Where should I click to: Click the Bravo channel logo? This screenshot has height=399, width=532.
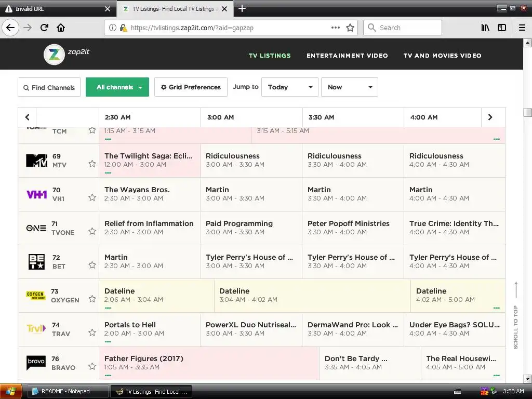click(x=36, y=363)
